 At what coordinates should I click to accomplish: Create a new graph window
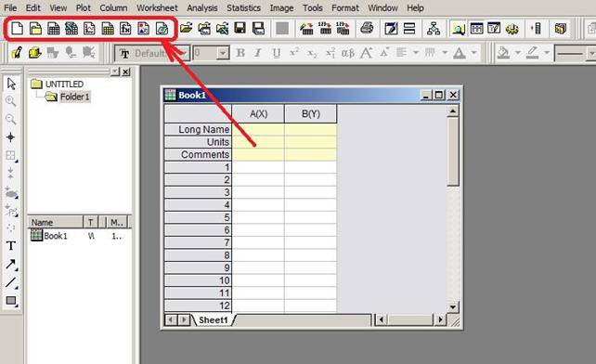coord(89,29)
